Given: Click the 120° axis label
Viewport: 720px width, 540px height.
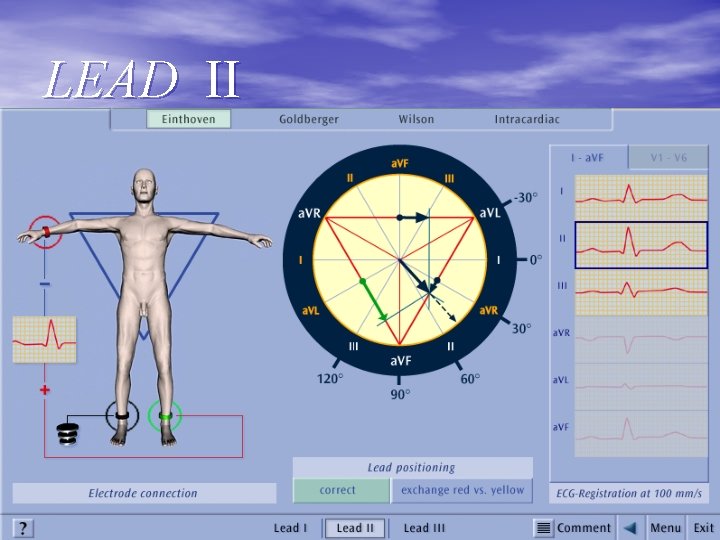Looking at the screenshot, I should 330,379.
